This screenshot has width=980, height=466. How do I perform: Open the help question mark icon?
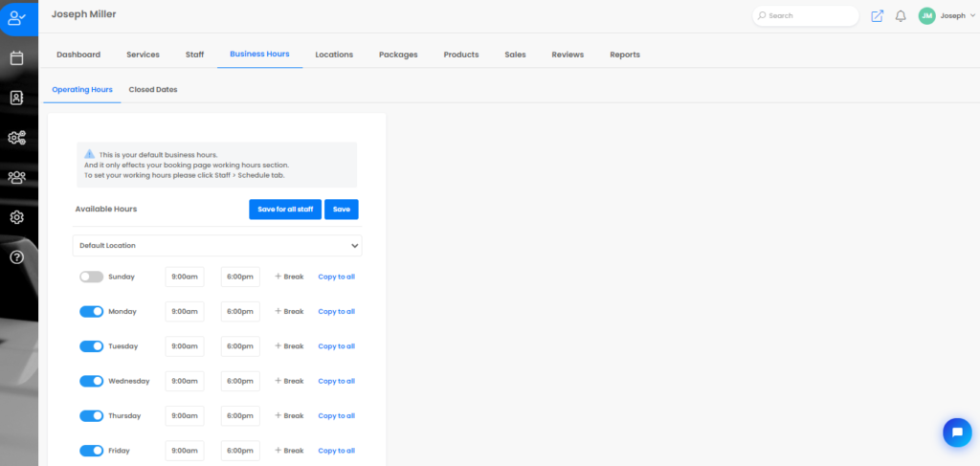pyautogui.click(x=17, y=257)
